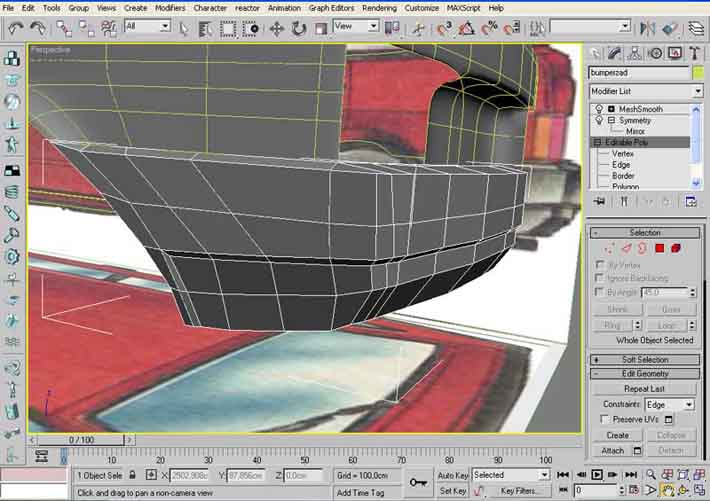Select the Move transform tool
710x501 pixels.
(275, 28)
